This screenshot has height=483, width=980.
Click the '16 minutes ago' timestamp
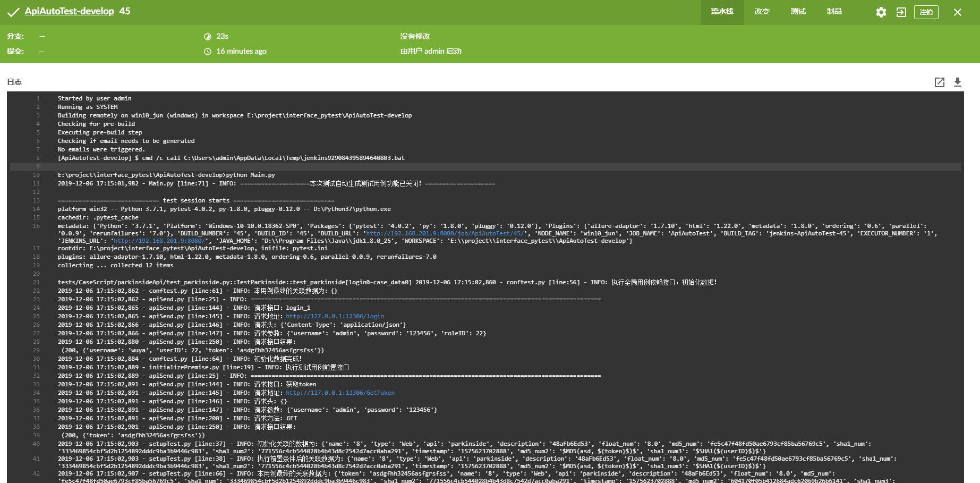click(x=241, y=52)
